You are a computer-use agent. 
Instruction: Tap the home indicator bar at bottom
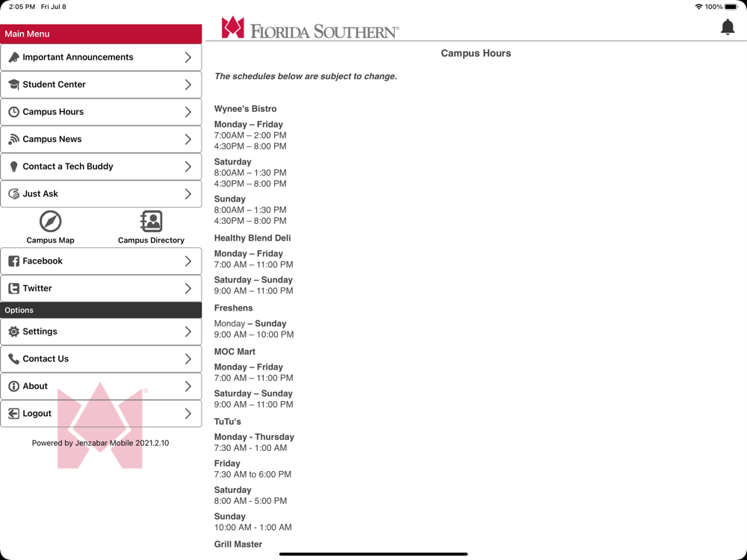pyautogui.click(x=373, y=554)
